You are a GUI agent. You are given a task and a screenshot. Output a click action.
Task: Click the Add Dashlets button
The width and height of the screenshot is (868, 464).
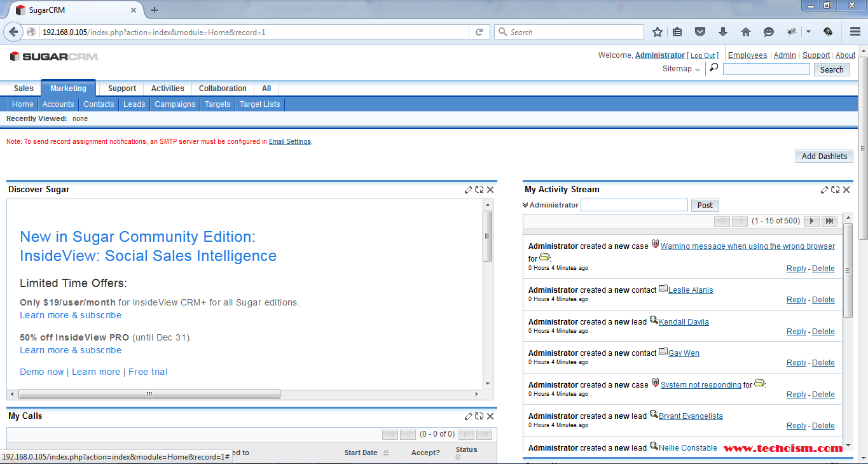[824, 156]
